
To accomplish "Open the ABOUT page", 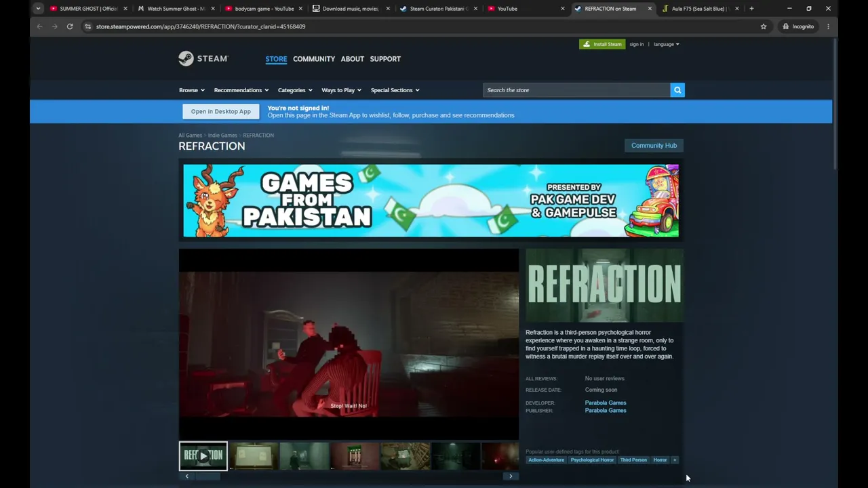I will pos(353,59).
